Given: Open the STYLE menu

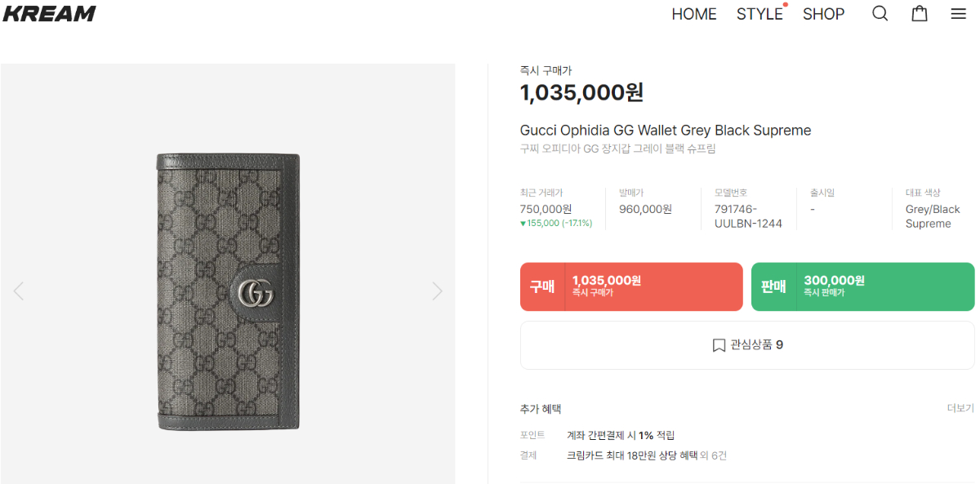Looking at the screenshot, I should click(x=759, y=15).
